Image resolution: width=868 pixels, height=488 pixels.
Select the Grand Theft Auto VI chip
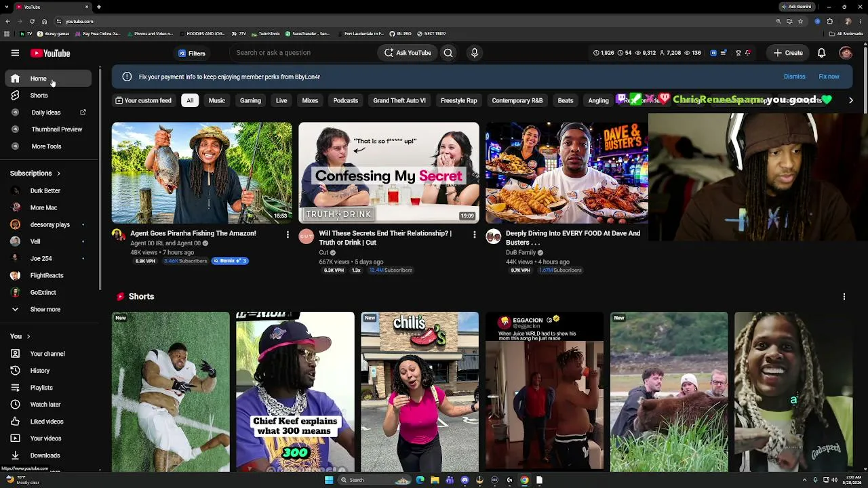[399, 100]
